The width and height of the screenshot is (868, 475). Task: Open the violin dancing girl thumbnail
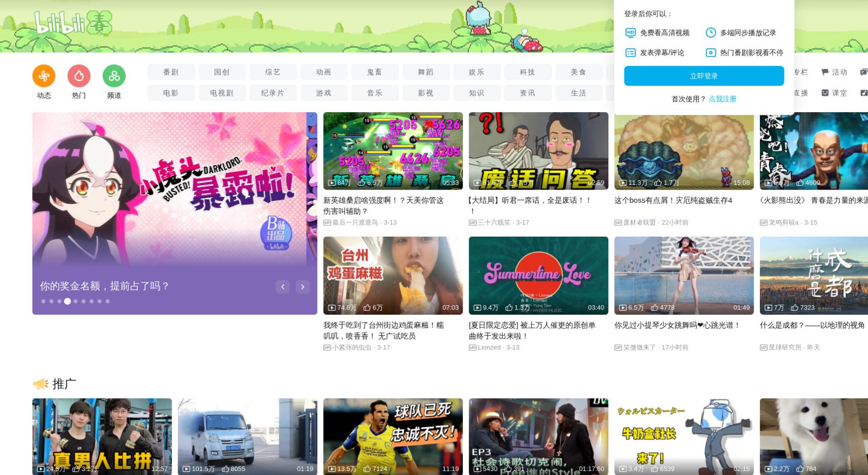684,275
